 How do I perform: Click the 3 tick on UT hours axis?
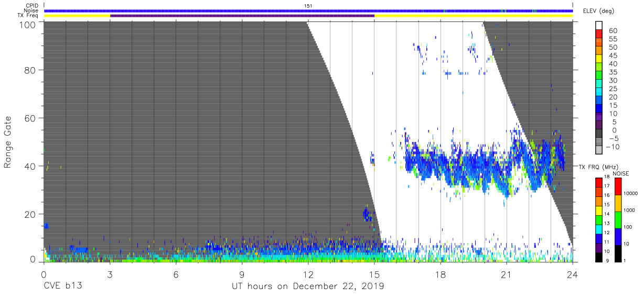tap(110, 274)
